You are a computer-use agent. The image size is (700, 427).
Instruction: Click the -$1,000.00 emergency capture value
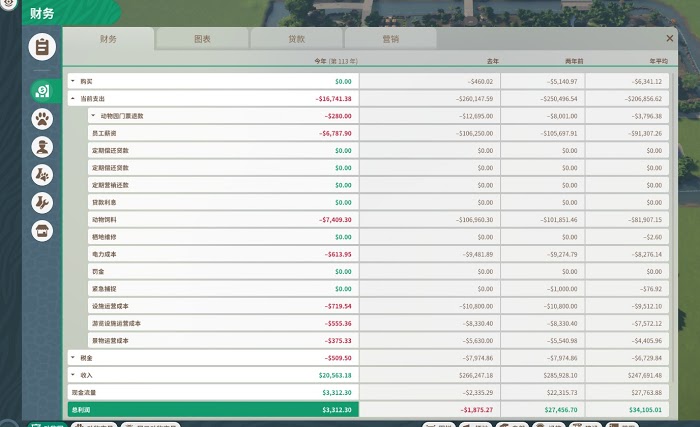(562, 289)
